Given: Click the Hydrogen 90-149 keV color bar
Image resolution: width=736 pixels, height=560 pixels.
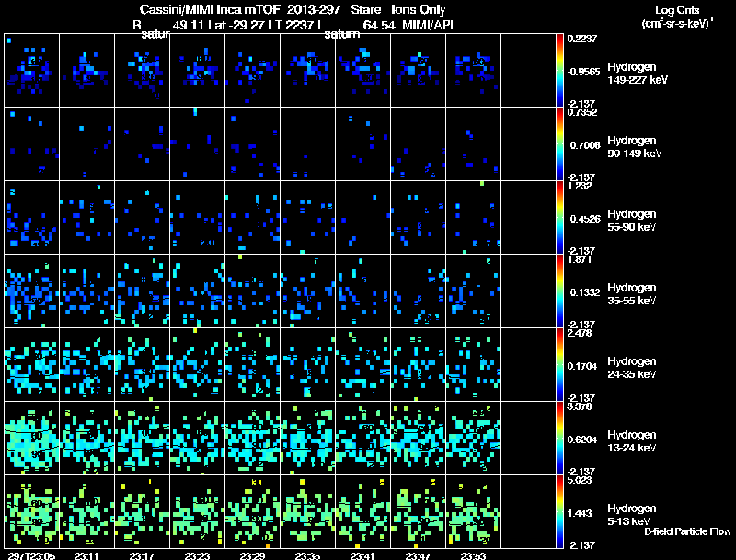Looking at the screenshot, I should (x=559, y=144).
